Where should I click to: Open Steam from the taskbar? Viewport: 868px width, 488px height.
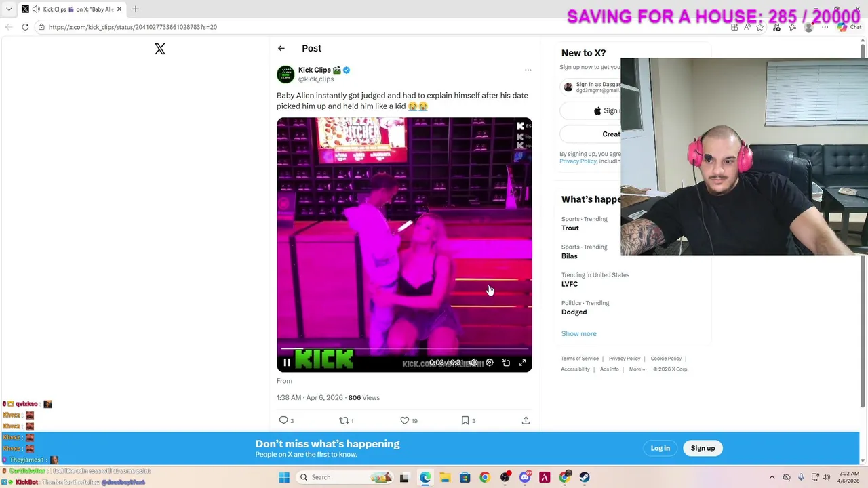coord(585,477)
